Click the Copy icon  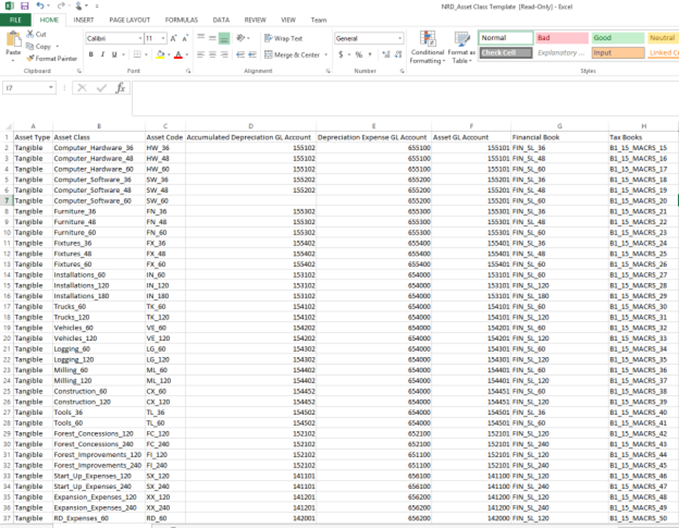(x=30, y=46)
